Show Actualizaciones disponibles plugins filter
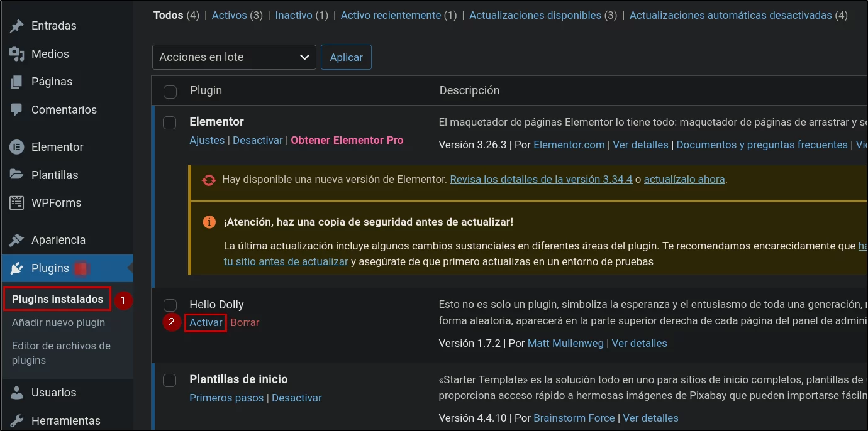 click(535, 15)
